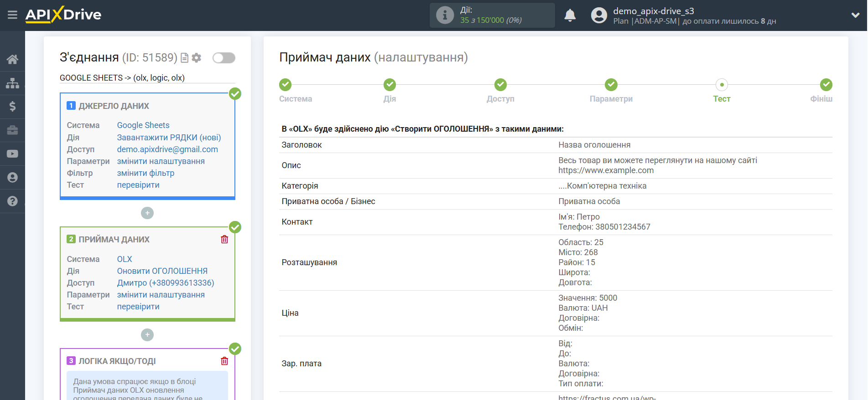Open help question mark icon
The height and width of the screenshot is (400, 868).
pyautogui.click(x=12, y=201)
